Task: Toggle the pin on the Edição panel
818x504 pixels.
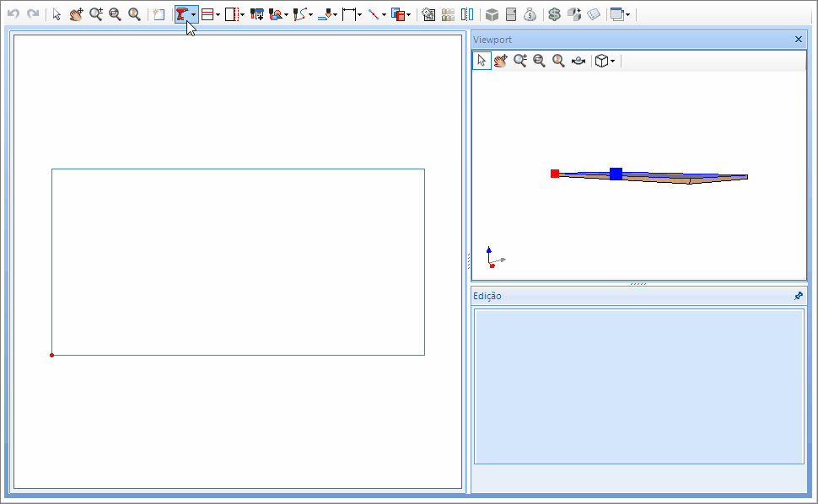Action: [x=799, y=296]
